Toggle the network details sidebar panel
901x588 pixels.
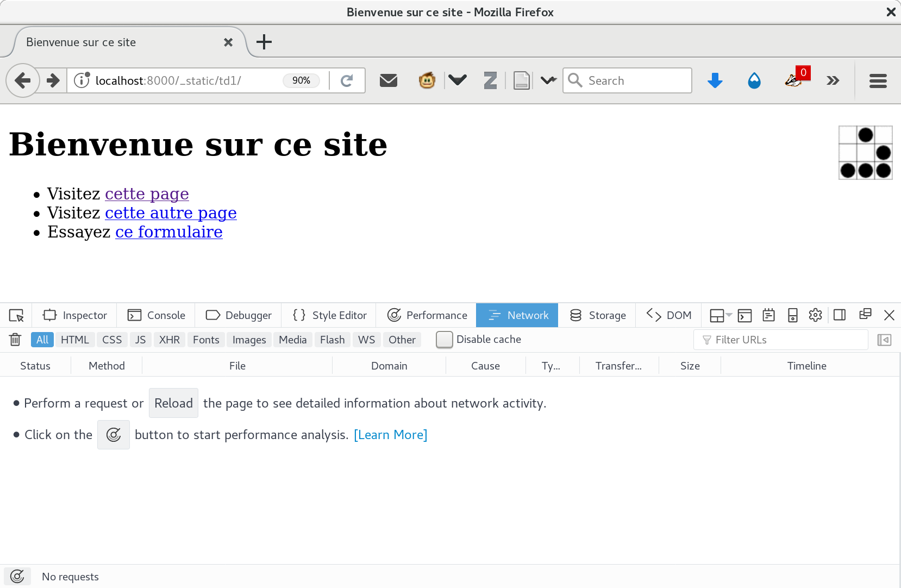click(885, 340)
